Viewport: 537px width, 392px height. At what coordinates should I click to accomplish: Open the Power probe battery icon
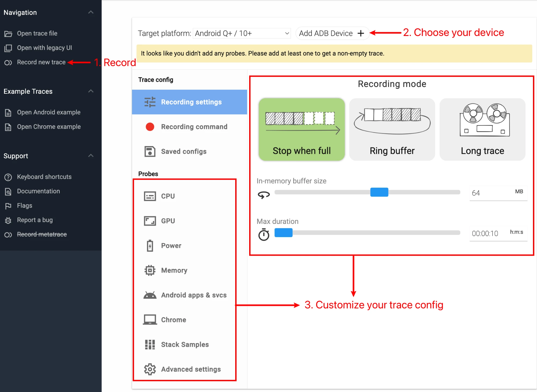point(150,246)
